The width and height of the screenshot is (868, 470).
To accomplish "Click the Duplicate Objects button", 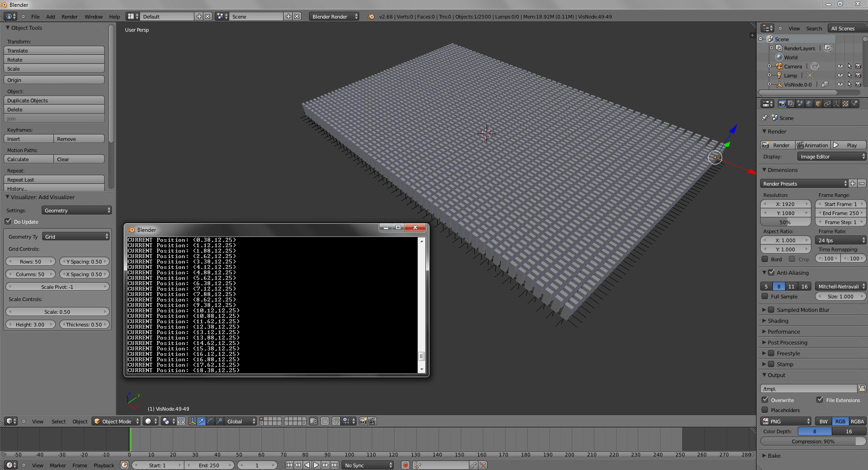I will pyautogui.click(x=54, y=100).
